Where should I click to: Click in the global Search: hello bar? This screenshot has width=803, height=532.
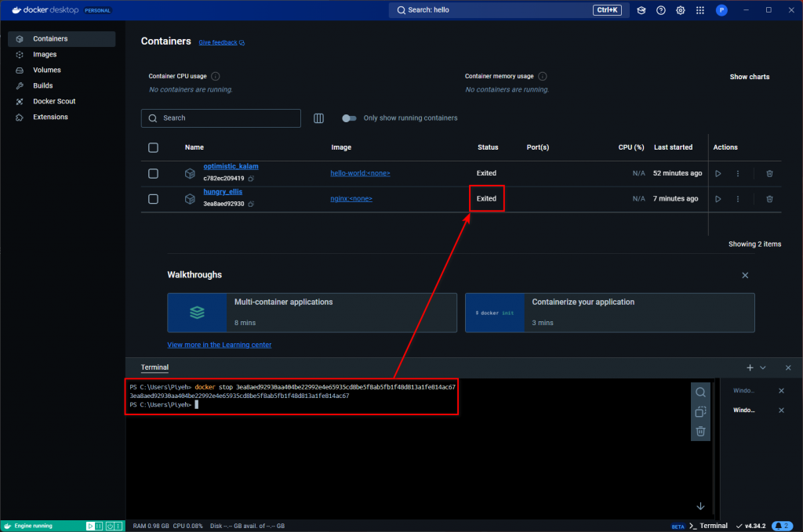click(x=510, y=10)
